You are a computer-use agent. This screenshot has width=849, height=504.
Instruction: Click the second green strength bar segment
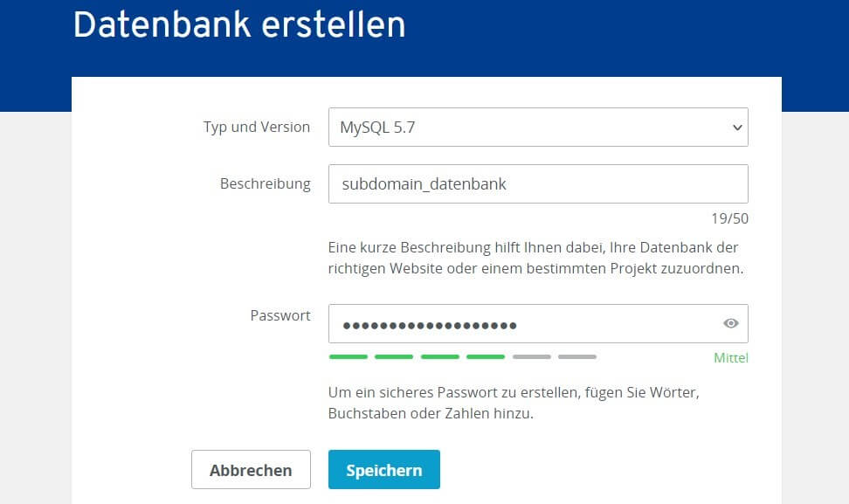click(394, 356)
